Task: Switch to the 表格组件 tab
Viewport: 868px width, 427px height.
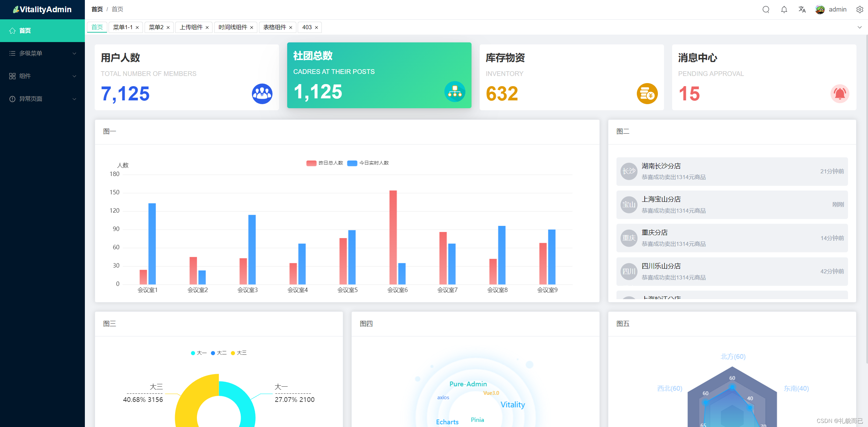Action: click(275, 27)
